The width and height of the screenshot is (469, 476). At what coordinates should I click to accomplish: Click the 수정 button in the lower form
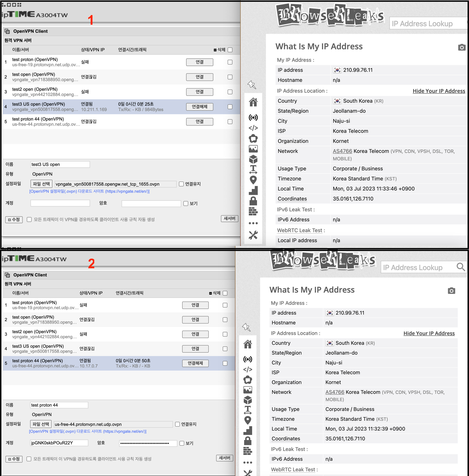[x=14, y=459]
